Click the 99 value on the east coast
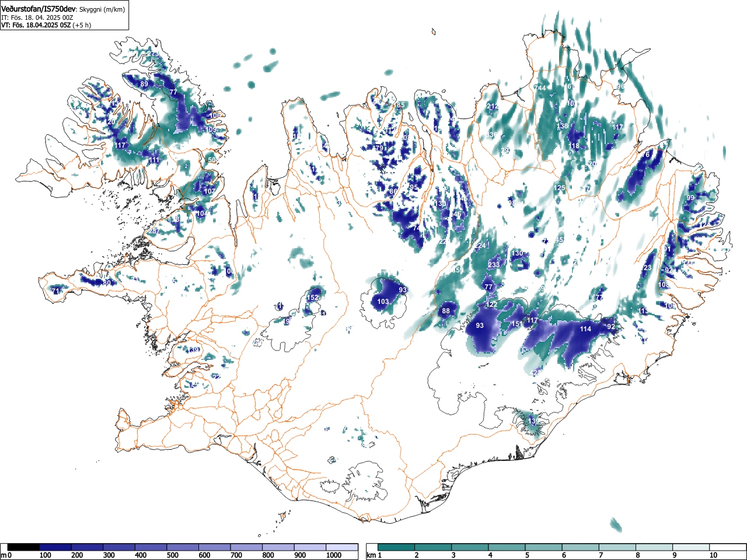Screen dimensions: 747x560 pos(690,198)
